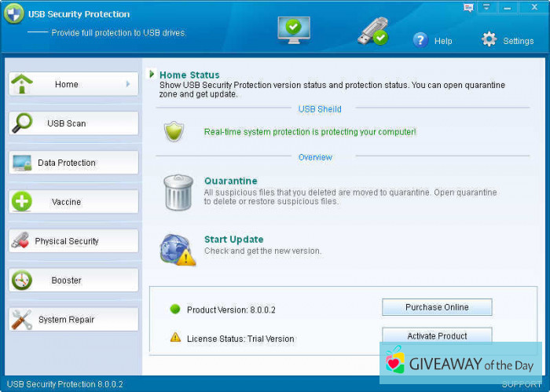Click the Quarantine trash bin icon
Image resolution: width=550 pixels, height=392 pixels.
point(178,192)
